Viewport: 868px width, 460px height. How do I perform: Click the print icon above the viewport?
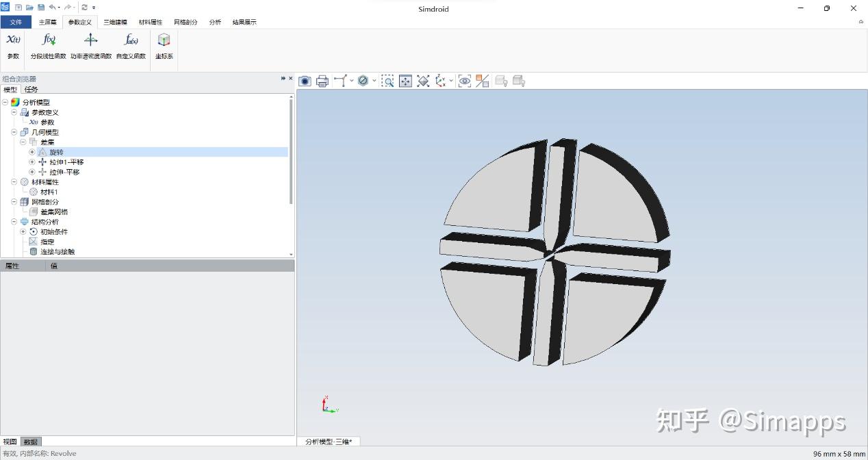[x=322, y=81]
